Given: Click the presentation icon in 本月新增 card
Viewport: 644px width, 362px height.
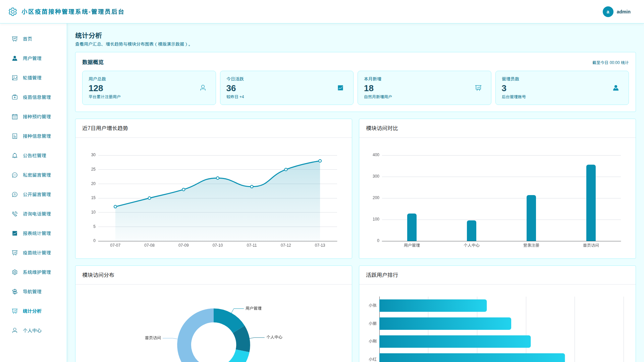Looking at the screenshot, I should click(478, 88).
